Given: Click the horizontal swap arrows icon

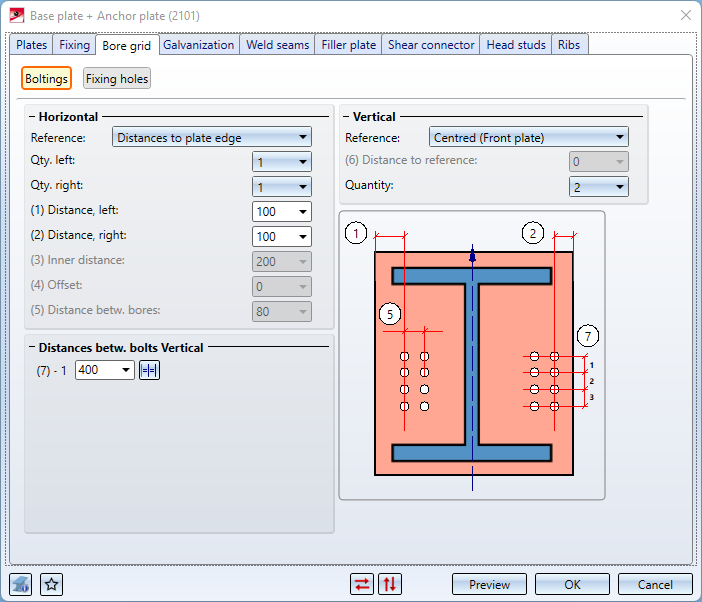Looking at the screenshot, I should click(x=362, y=584).
